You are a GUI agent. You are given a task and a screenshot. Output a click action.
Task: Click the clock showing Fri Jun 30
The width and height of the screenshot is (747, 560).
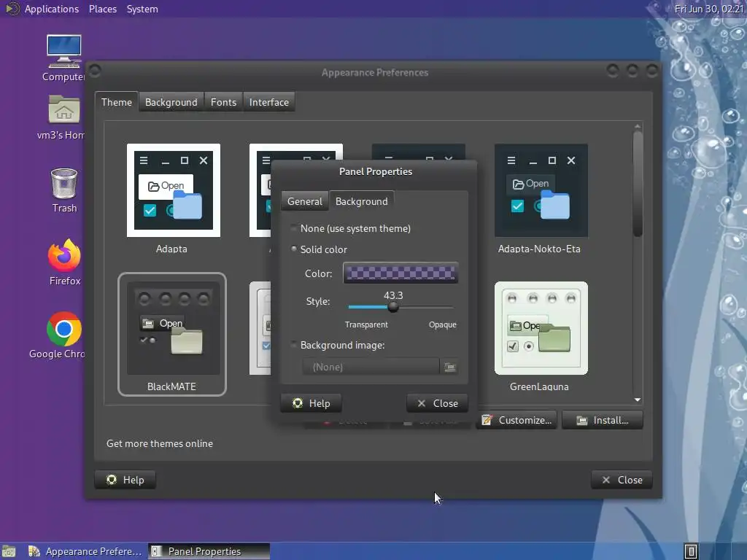click(708, 9)
